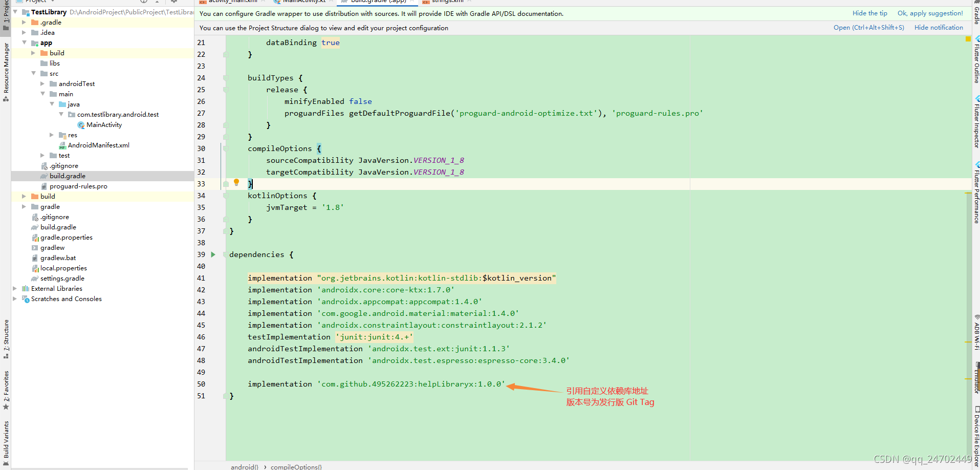Click the gradlew.bat file icon

tap(35, 258)
